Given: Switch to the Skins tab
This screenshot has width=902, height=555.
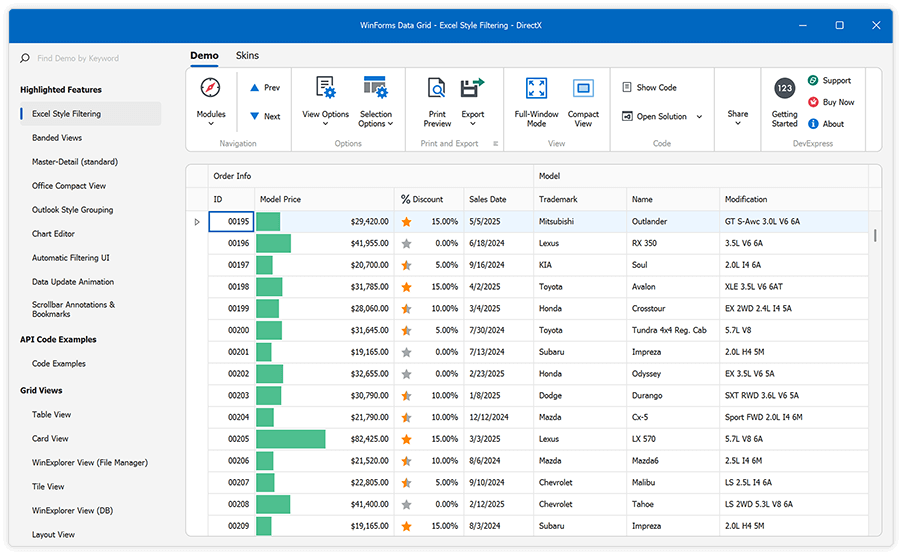Looking at the screenshot, I should click(x=247, y=56).
